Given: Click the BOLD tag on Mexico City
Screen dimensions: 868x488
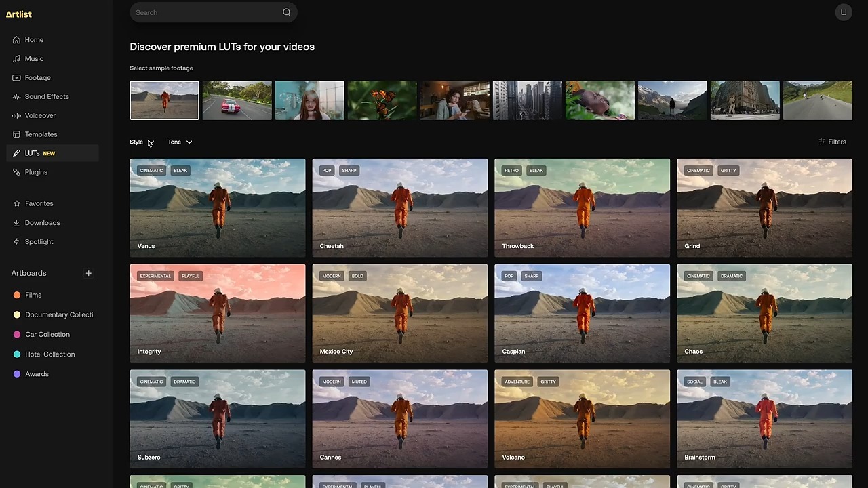Looking at the screenshot, I should (x=357, y=276).
